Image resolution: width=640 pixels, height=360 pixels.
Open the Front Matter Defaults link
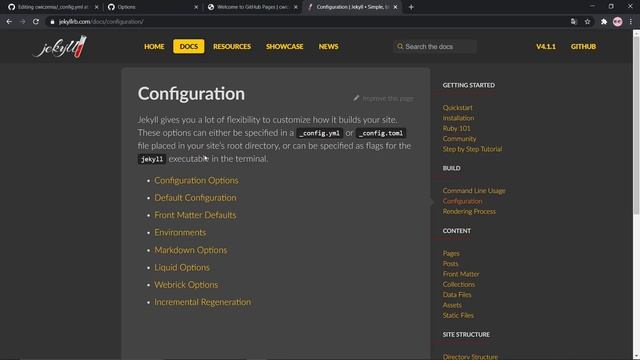click(195, 215)
